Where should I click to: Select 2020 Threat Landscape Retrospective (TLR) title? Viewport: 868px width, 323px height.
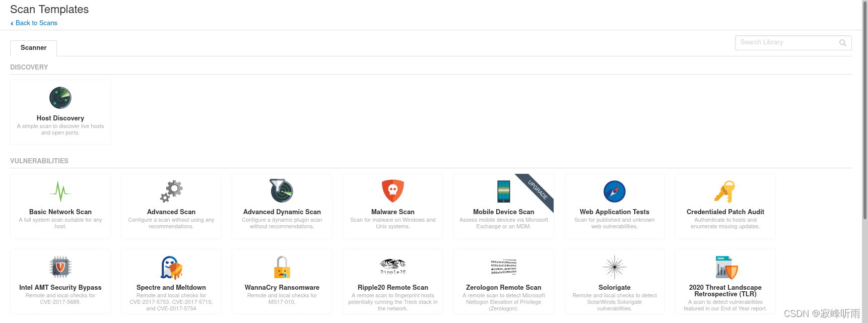coord(725,291)
